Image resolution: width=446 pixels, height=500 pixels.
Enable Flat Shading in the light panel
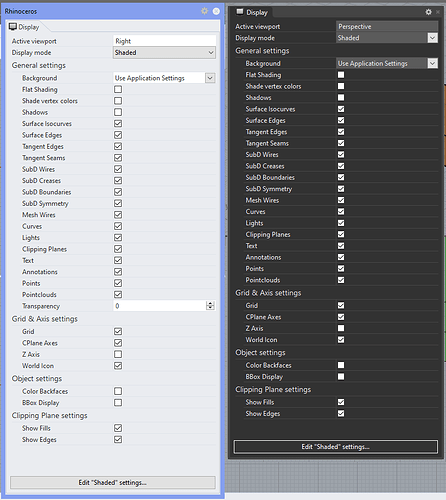tap(118, 89)
